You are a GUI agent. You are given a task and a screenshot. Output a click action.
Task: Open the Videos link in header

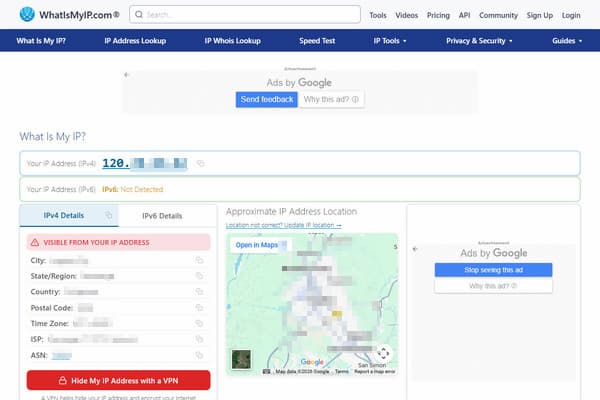click(406, 15)
